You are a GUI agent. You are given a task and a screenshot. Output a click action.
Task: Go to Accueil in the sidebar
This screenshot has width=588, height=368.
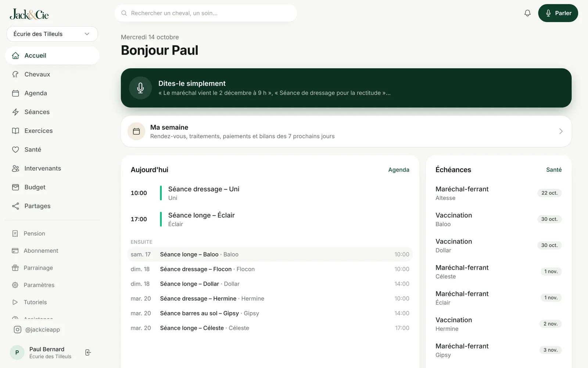[52, 56]
